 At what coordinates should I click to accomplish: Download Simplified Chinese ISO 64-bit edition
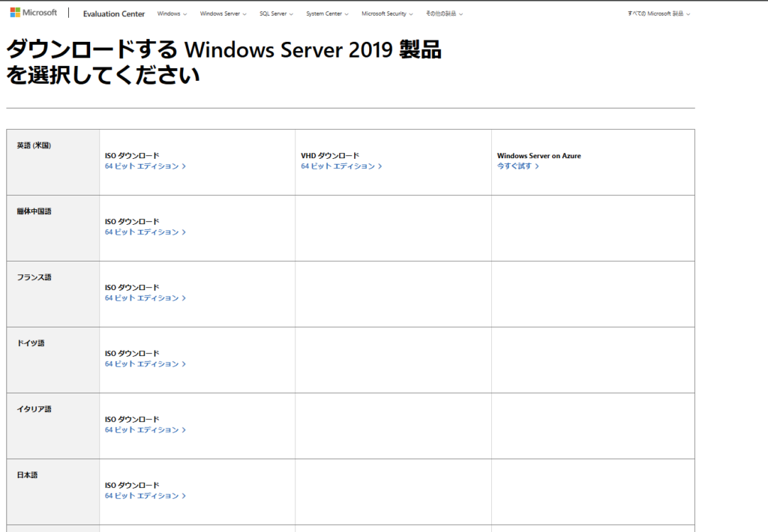[x=145, y=232]
